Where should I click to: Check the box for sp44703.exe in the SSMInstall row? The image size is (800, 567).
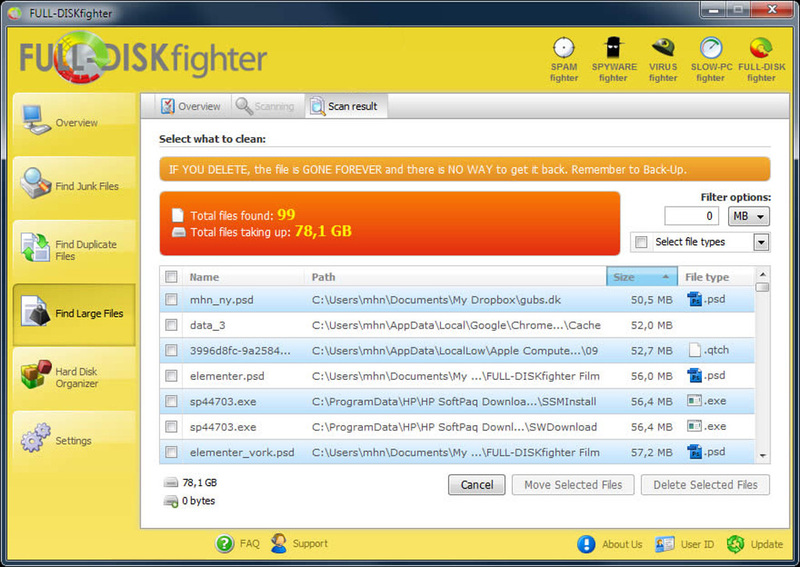[171, 402]
